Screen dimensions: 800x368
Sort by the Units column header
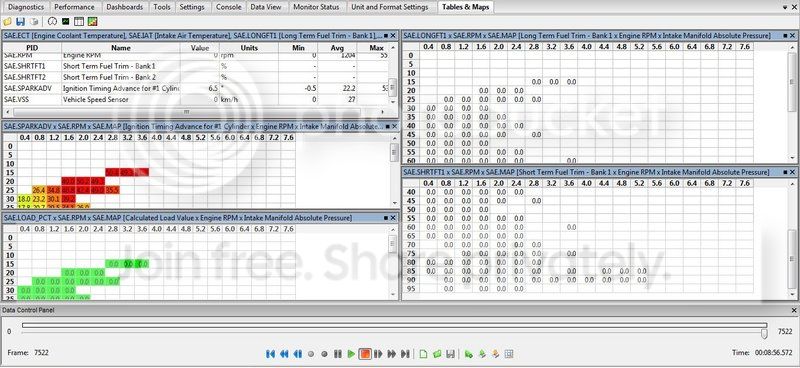coord(249,48)
